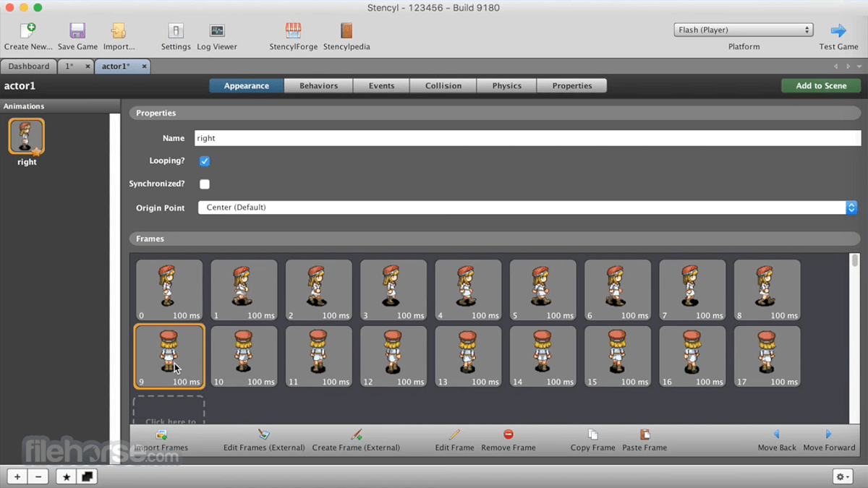Switch to the Behaviors tab
The height and width of the screenshot is (488, 868).
(x=319, y=86)
